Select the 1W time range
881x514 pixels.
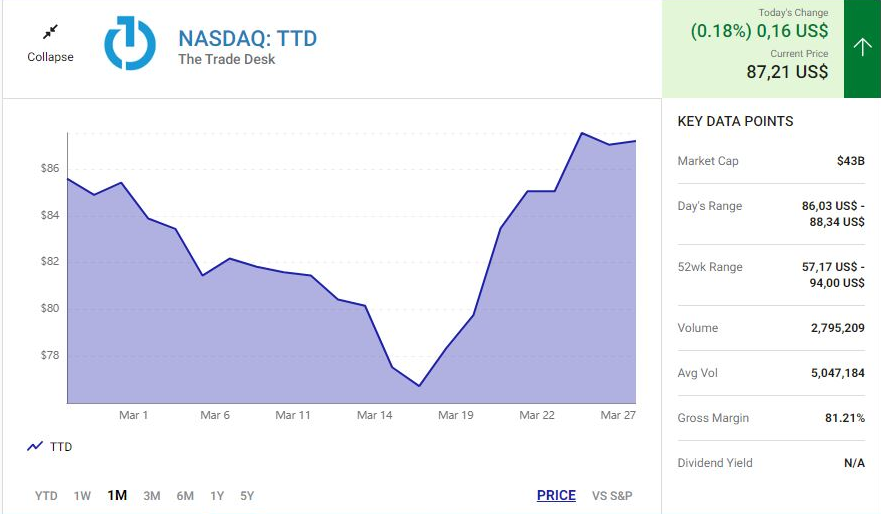click(82, 495)
